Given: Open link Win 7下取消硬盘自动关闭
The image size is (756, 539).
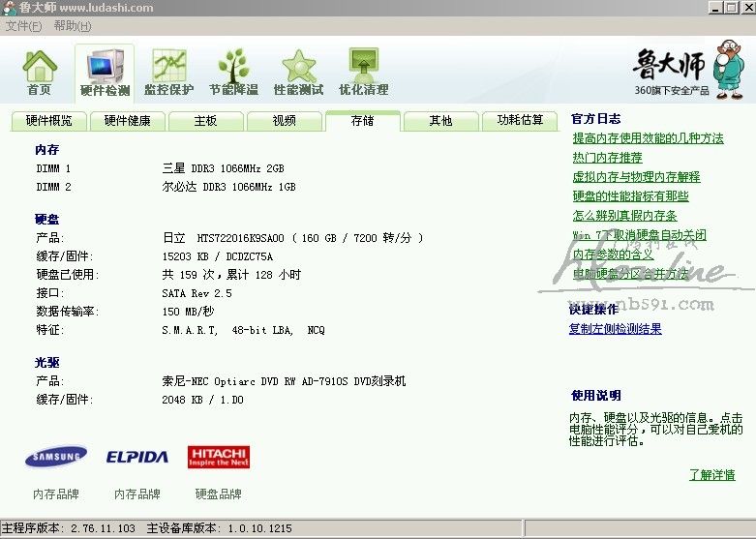Looking at the screenshot, I should pos(639,235).
